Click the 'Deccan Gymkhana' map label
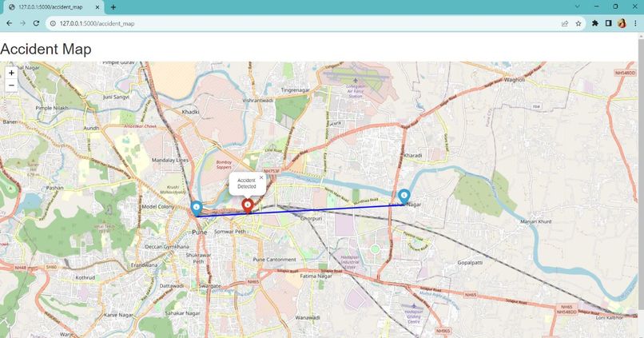This screenshot has height=338, width=644. coord(167,247)
